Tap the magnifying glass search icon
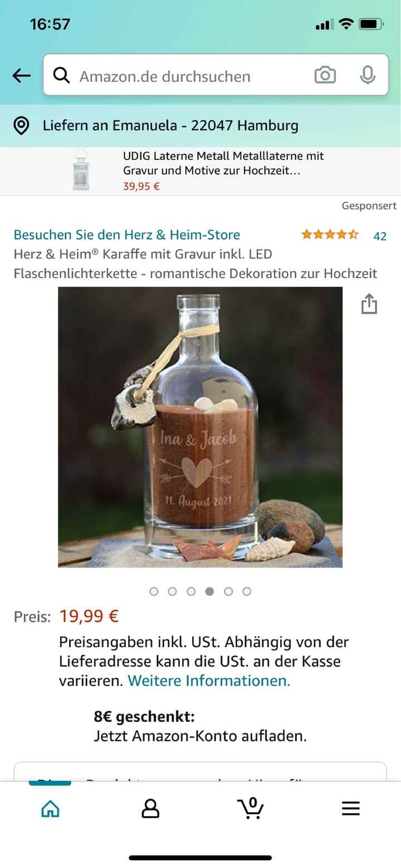The image size is (401, 868). (61, 75)
